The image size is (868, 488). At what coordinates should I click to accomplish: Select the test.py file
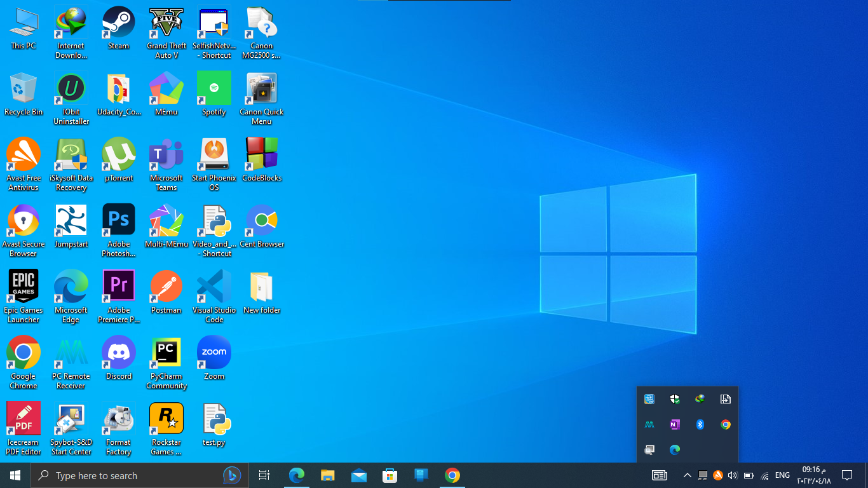point(214,425)
